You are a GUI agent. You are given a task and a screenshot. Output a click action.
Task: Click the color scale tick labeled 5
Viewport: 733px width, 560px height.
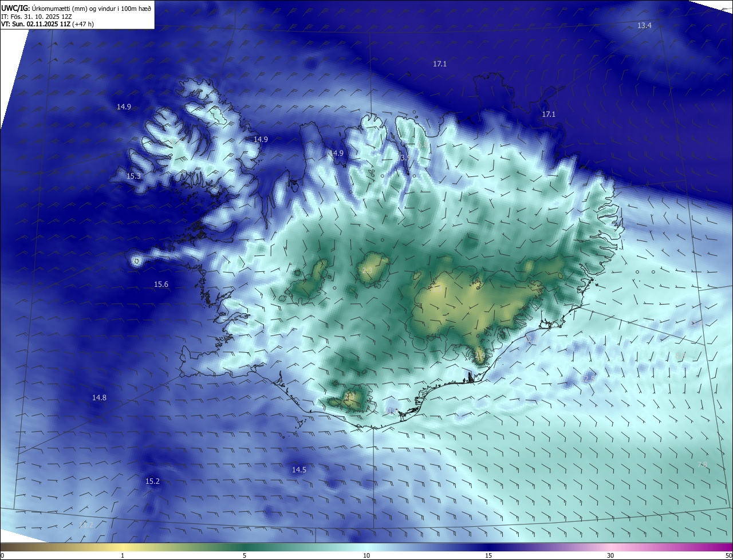(x=245, y=555)
